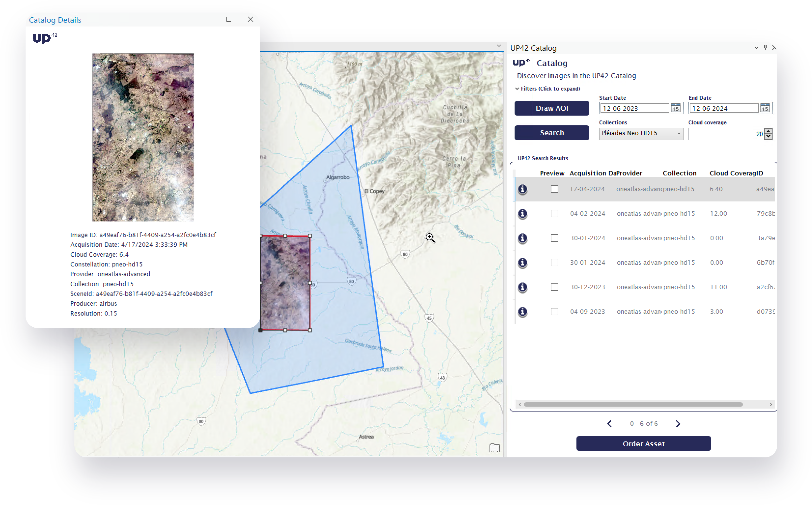Sort by the Provider column header
This screenshot has height=505, width=812.
click(629, 173)
